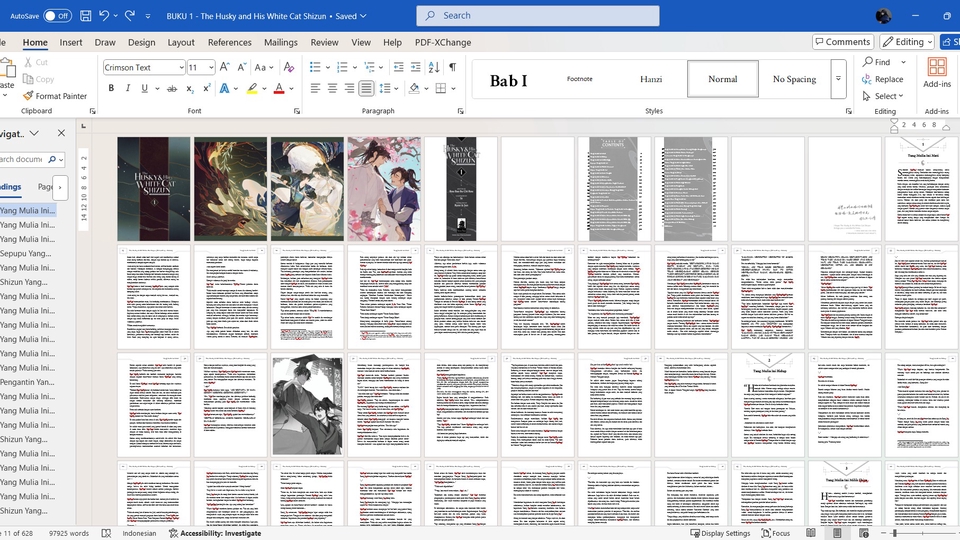Click Text Effects and Typography icon

[x=225, y=88]
